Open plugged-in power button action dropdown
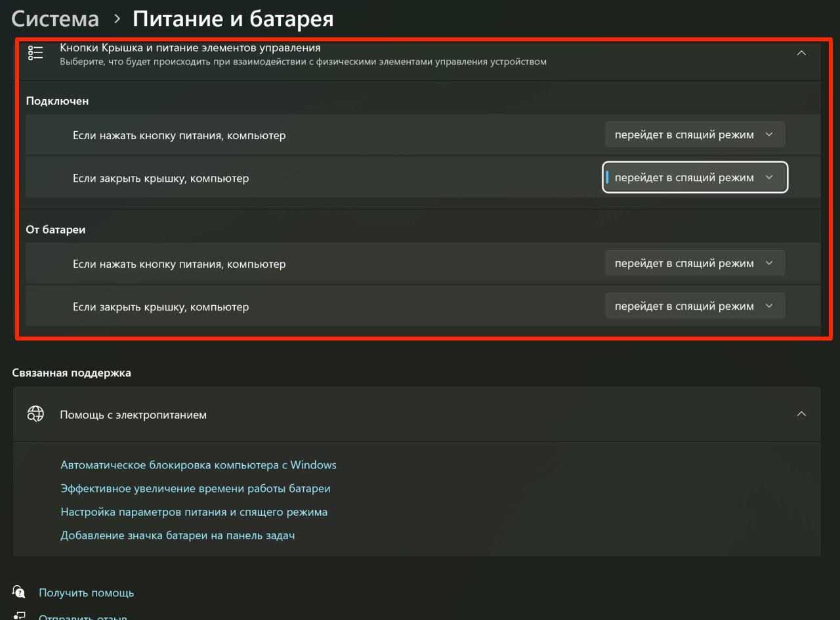840x620 pixels. 694,134
